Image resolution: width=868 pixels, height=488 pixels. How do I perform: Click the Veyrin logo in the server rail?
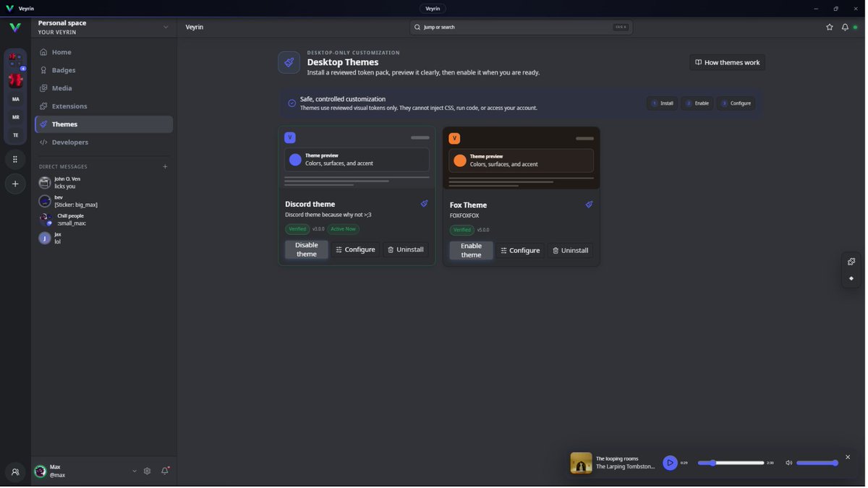[x=15, y=27]
